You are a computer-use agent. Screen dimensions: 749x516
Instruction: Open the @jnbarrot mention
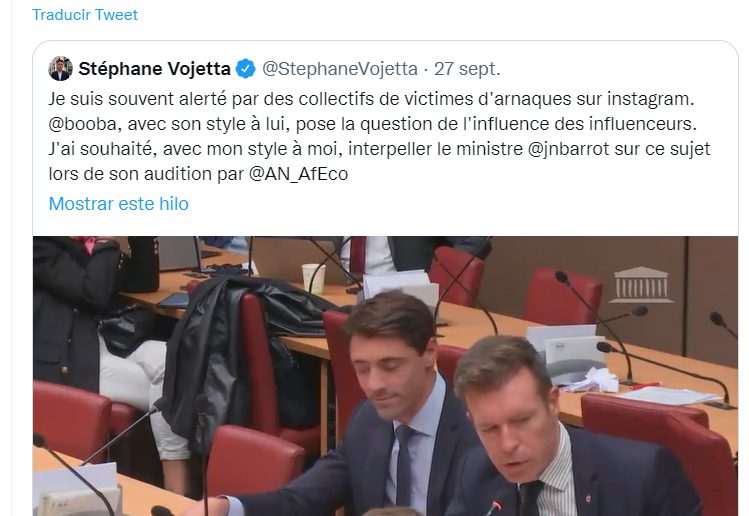click(x=568, y=149)
